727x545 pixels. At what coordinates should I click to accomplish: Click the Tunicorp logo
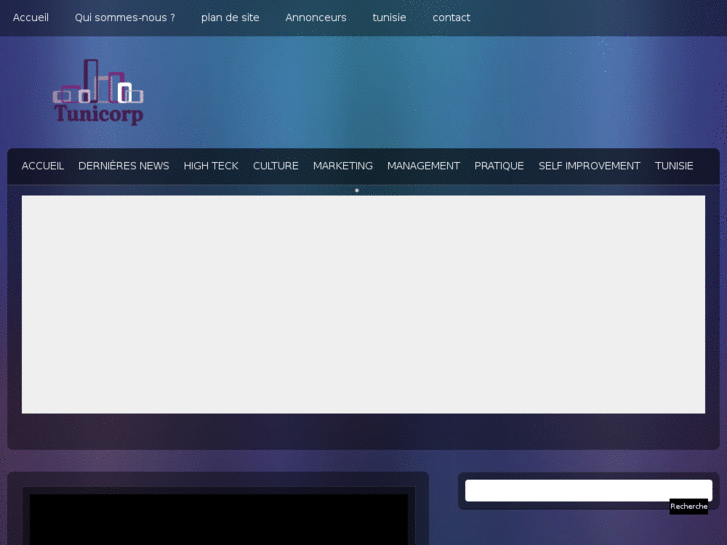[98, 92]
